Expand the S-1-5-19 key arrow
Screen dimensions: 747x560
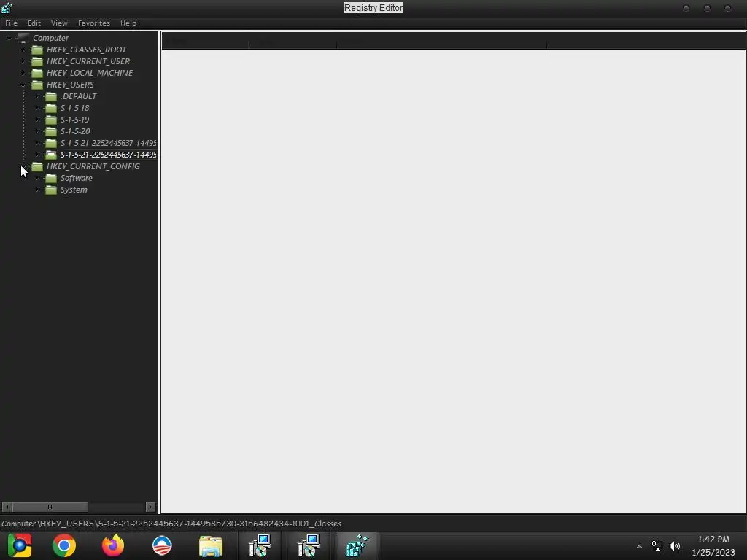click(37, 120)
